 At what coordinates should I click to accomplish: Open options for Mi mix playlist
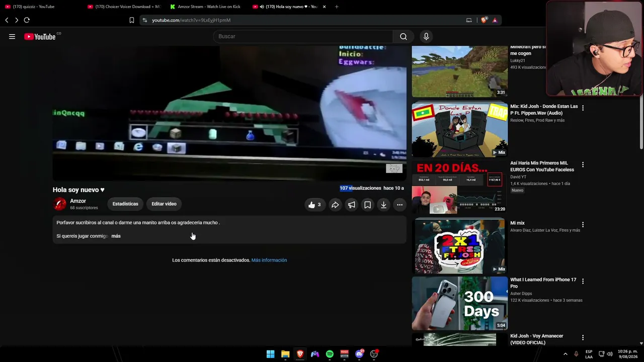point(583,225)
